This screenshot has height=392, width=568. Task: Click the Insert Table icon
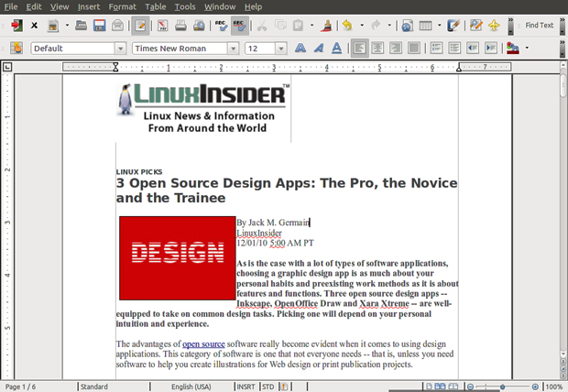425,26
